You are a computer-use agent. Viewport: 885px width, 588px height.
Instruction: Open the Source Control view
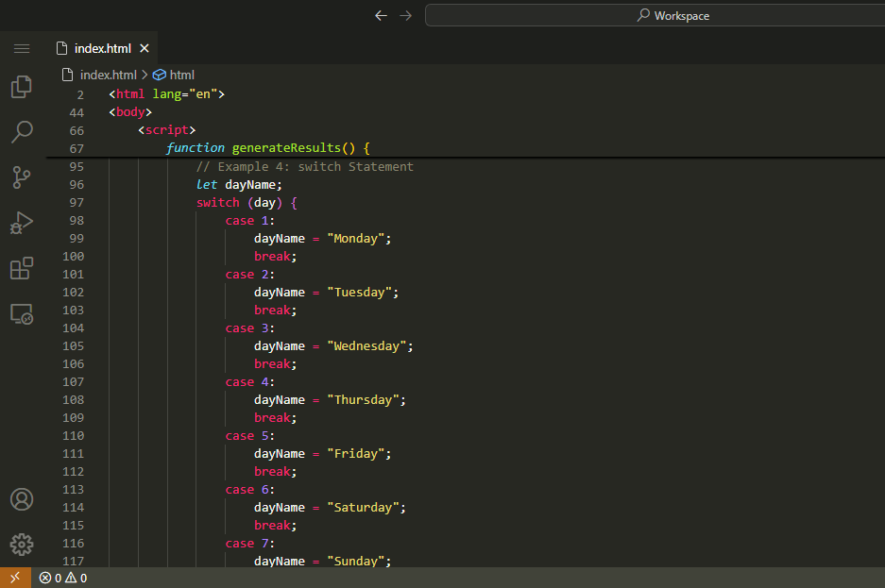22,176
